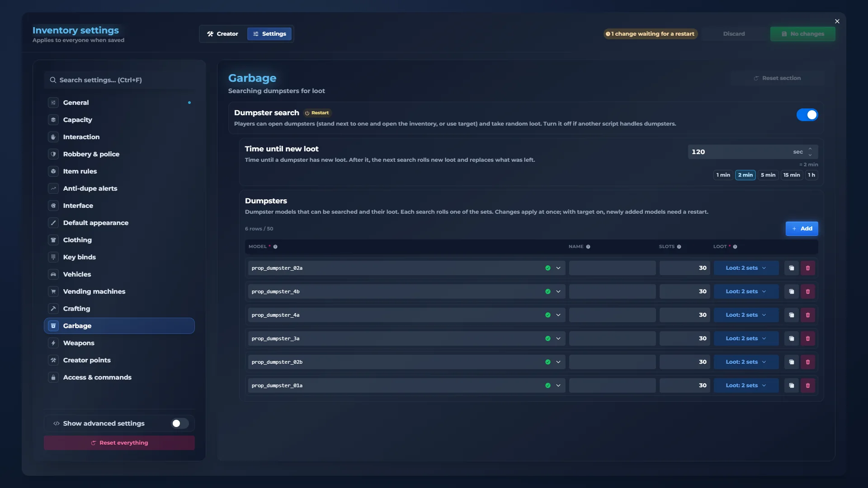The height and width of the screenshot is (488, 868).
Task: Click the NAME column info icon
Action: click(x=588, y=247)
